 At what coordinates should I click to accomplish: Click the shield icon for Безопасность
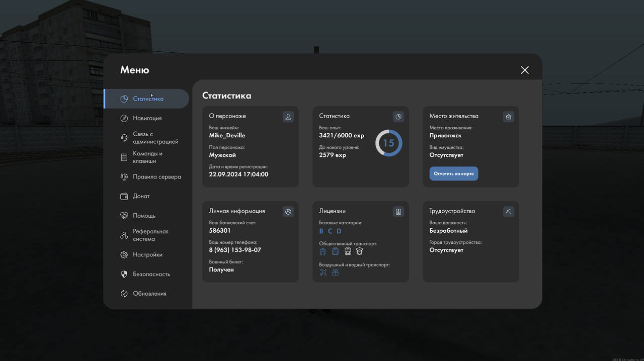tap(124, 274)
